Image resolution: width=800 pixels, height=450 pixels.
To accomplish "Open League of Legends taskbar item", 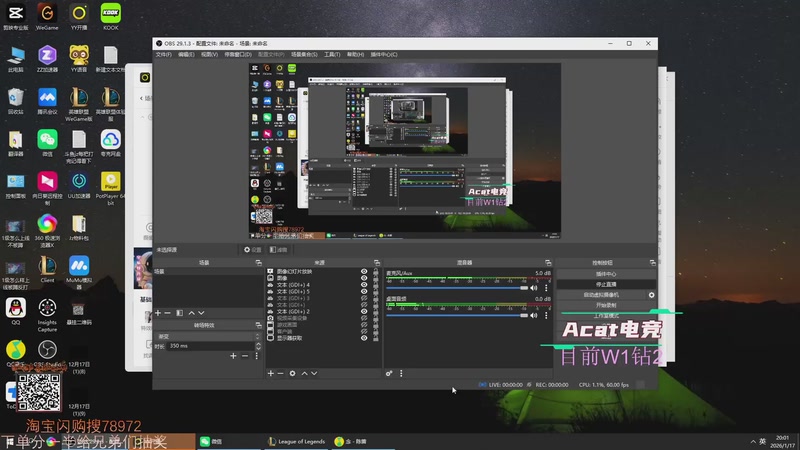I will [297, 441].
